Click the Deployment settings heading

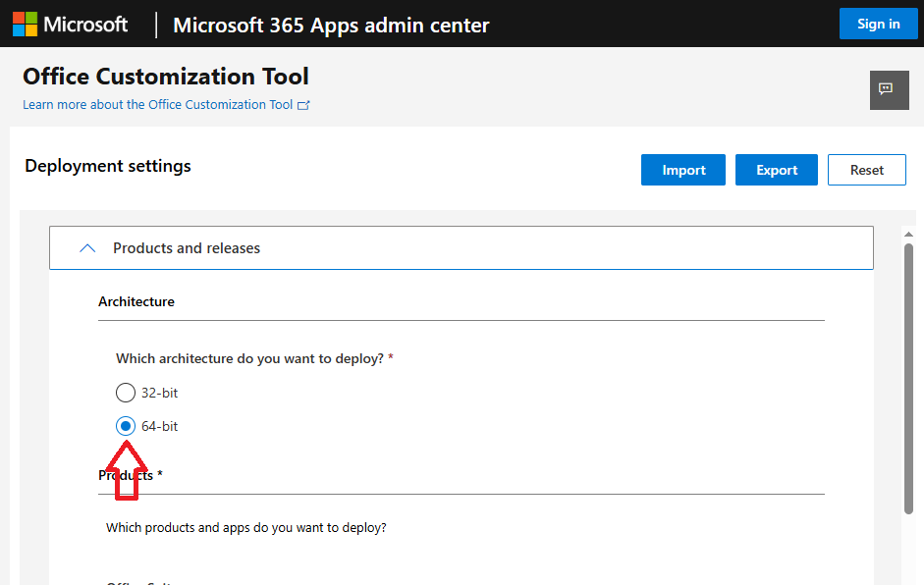pyautogui.click(x=108, y=166)
